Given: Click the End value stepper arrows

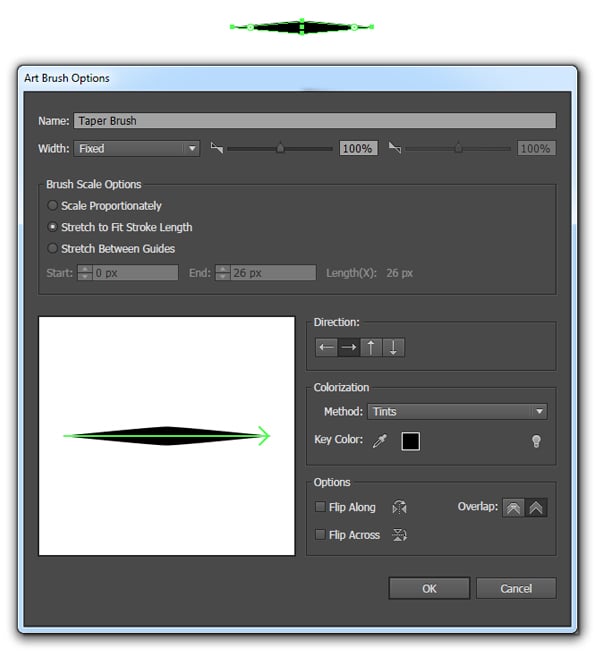Looking at the screenshot, I should tap(223, 273).
